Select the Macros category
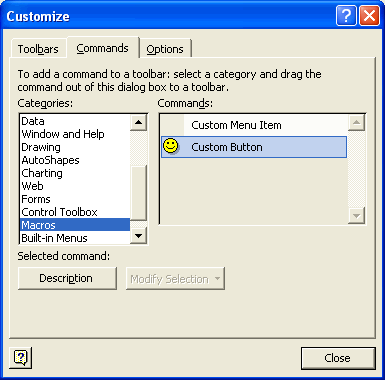 click(75, 225)
